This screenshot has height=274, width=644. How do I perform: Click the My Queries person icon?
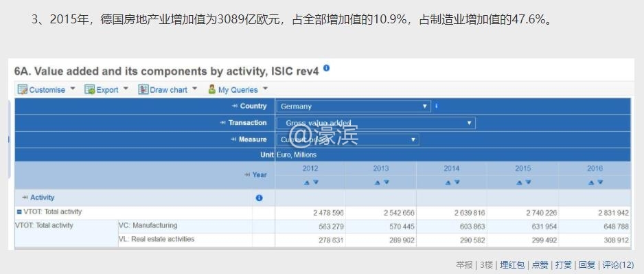tap(212, 89)
